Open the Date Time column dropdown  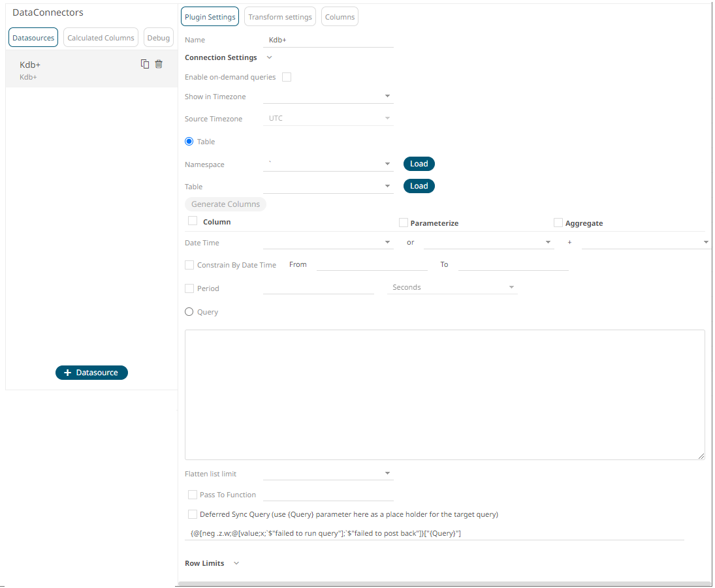click(328, 243)
